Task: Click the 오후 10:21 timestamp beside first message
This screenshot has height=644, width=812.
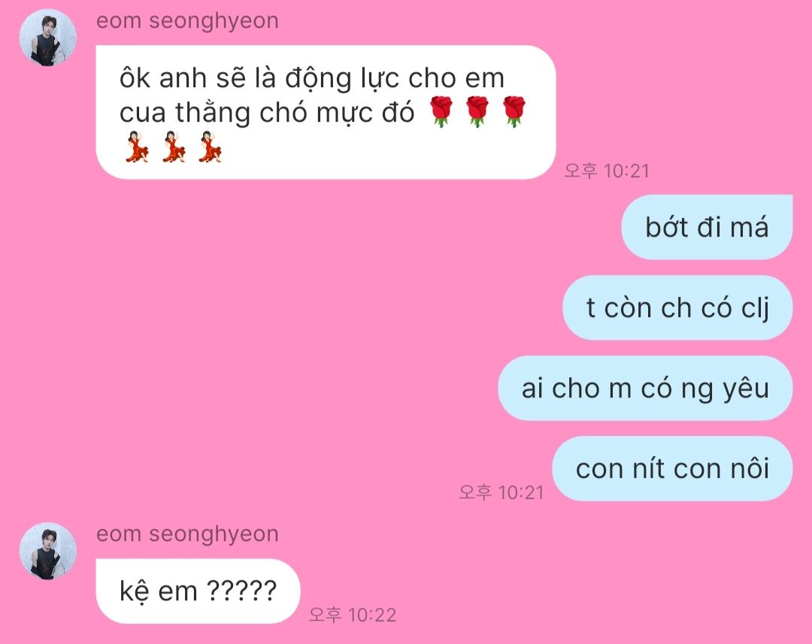Action: pos(607,171)
